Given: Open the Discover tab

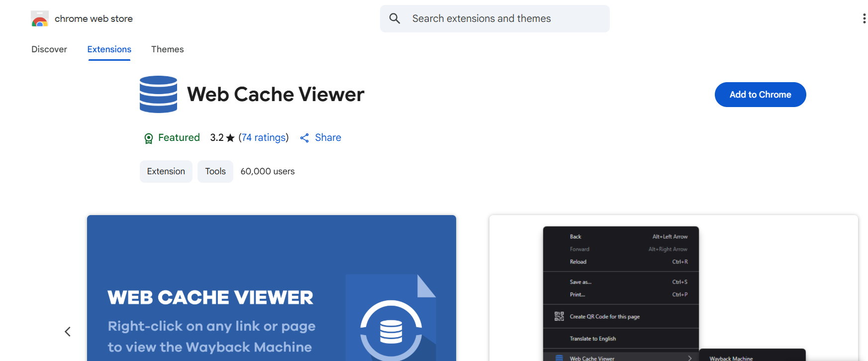Looking at the screenshot, I should click(x=49, y=49).
